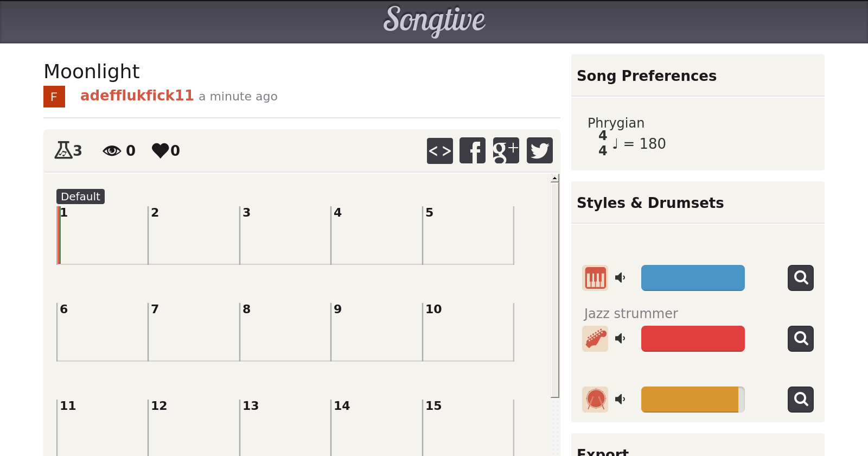Viewport: 868px width, 456px height.
Task: Share song on Facebook
Action: tap(473, 151)
